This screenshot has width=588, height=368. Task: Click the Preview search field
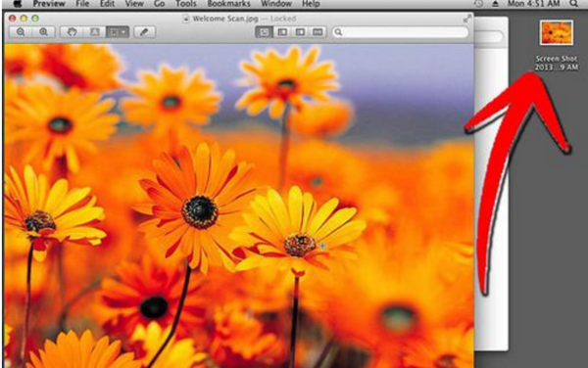[x=400, y=32]
